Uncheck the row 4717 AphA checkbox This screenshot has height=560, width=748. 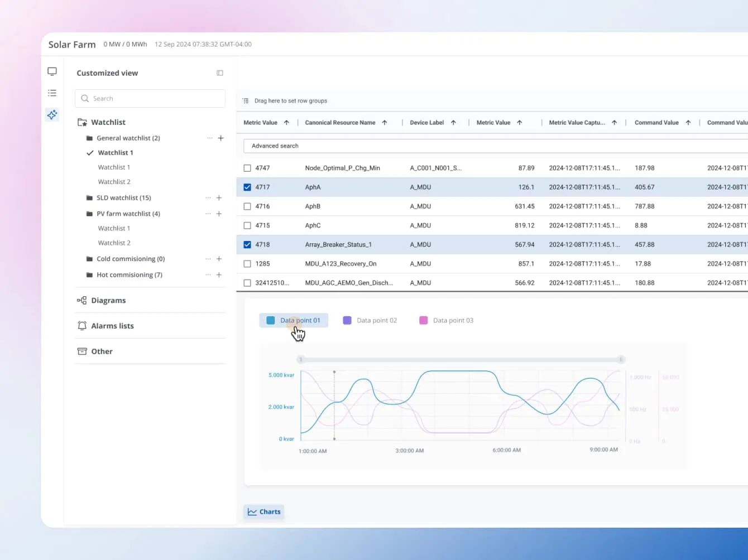coord(247,187)
